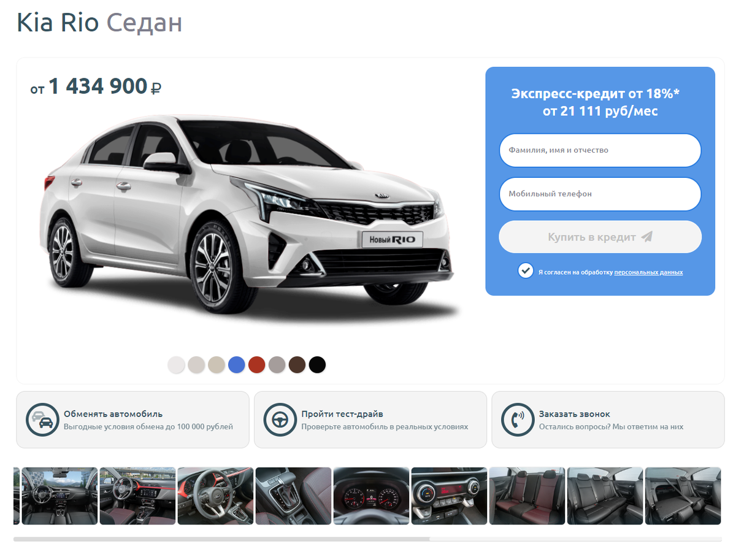Choose the white color swatch

click(176, 365)
